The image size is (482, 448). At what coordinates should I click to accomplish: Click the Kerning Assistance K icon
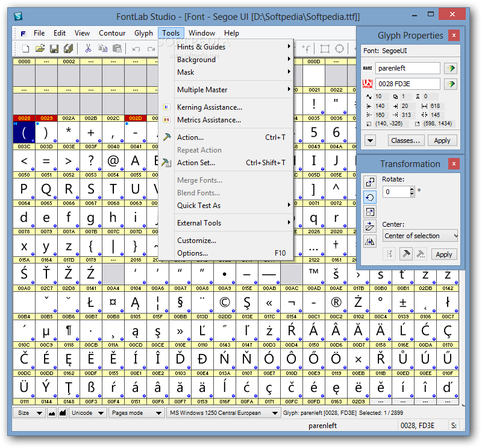click(166, 107)
